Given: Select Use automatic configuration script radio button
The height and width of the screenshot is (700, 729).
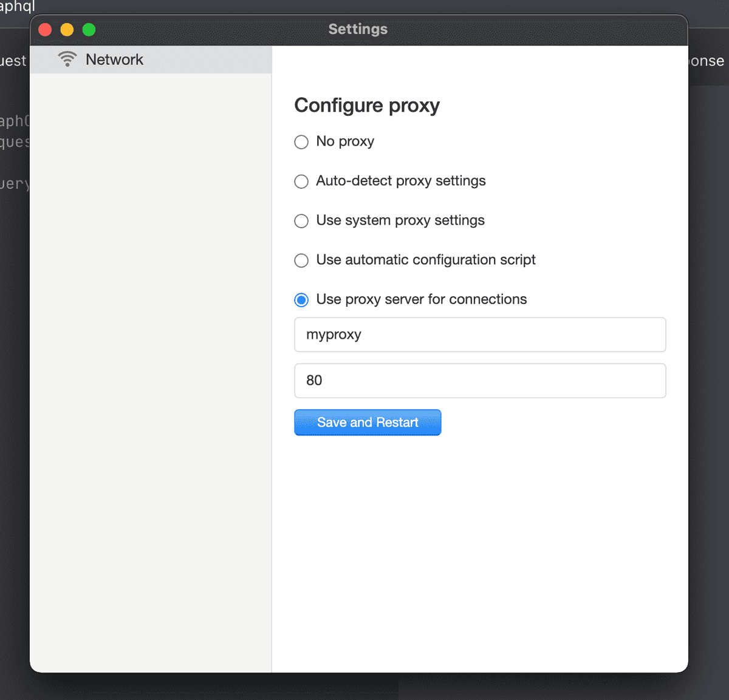Looking at the screenshot, I should [301, 260].
